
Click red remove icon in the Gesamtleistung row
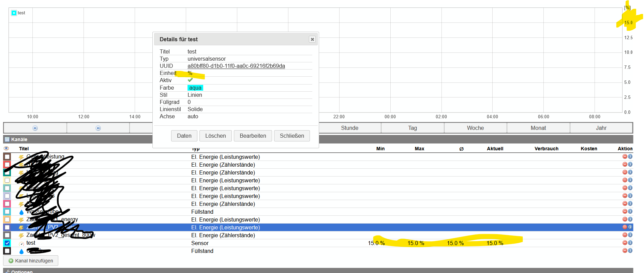click(x=625, y=156)
